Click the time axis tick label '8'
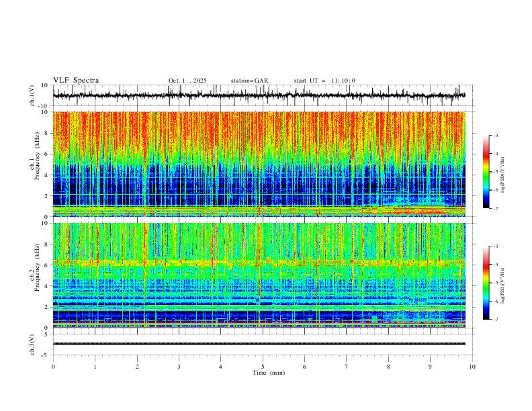Viewport: 532px width, 411px height. [388, 367]
